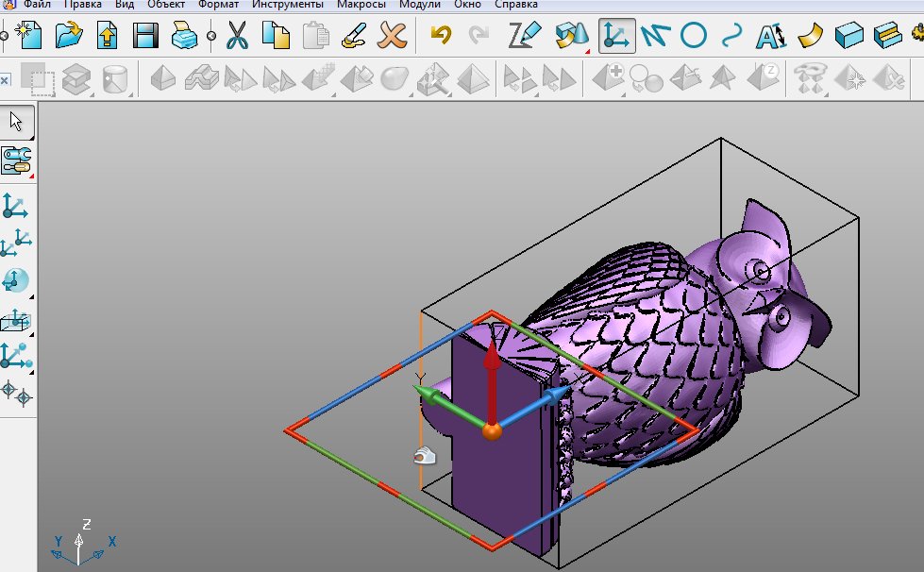Click the crosshair targets alignment icon

[x=16, y=393]
